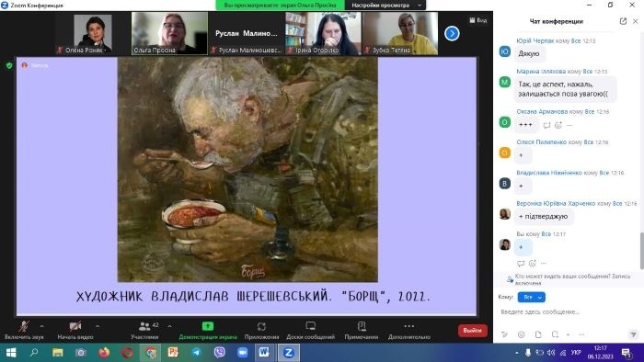This screenshot has height=362, width=644.
Task: Open more options on Оксана Арманова's message
Action: coord(569,126)
